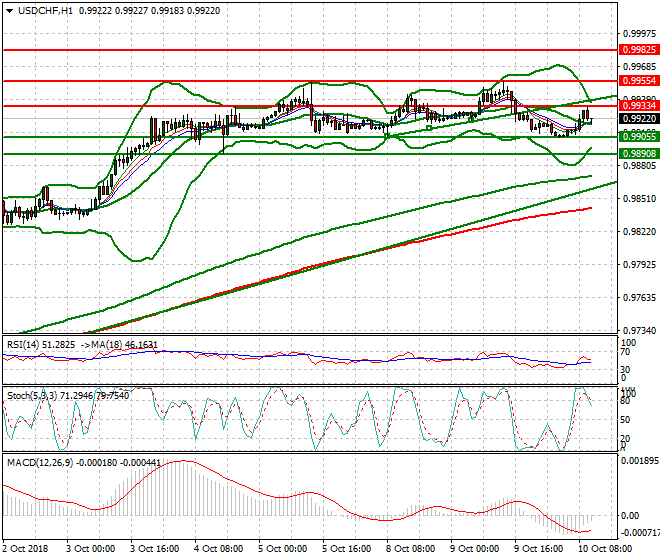Select the 5 Oct 00:00 time label
This screenshot has width=660, height=560.
tap(282, 549)
